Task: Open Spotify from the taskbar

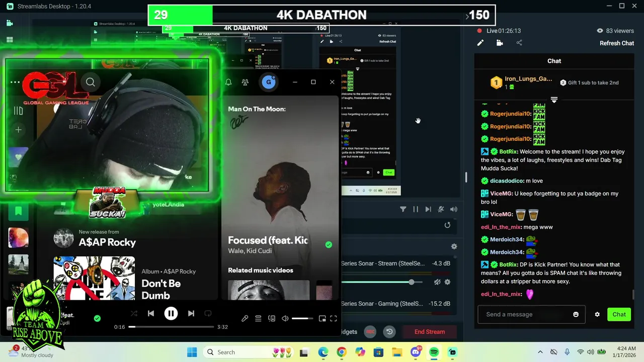Action: pyautogui.click(x=434, y=352)
